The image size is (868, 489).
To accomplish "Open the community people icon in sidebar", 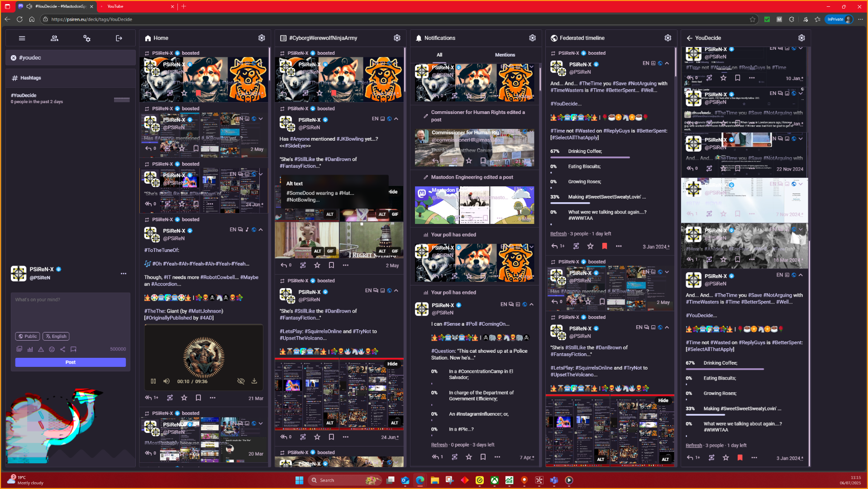I will point(54,38).
